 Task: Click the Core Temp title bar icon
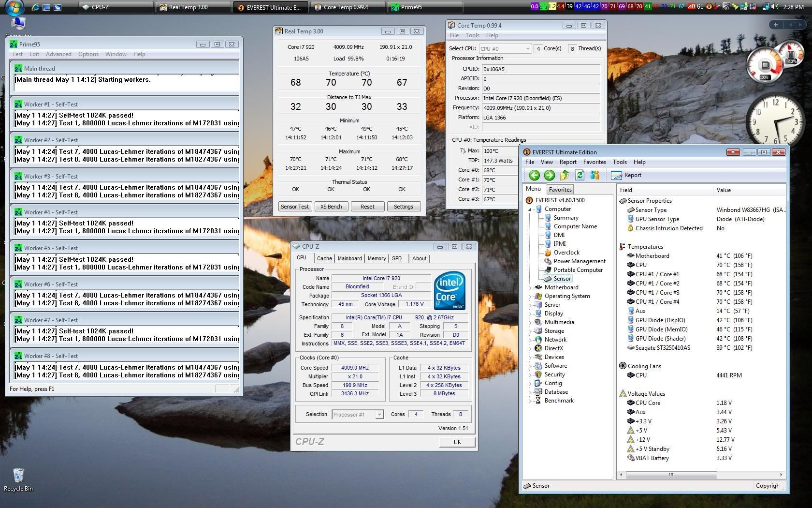pyautogui.click(x=451, y=25)
